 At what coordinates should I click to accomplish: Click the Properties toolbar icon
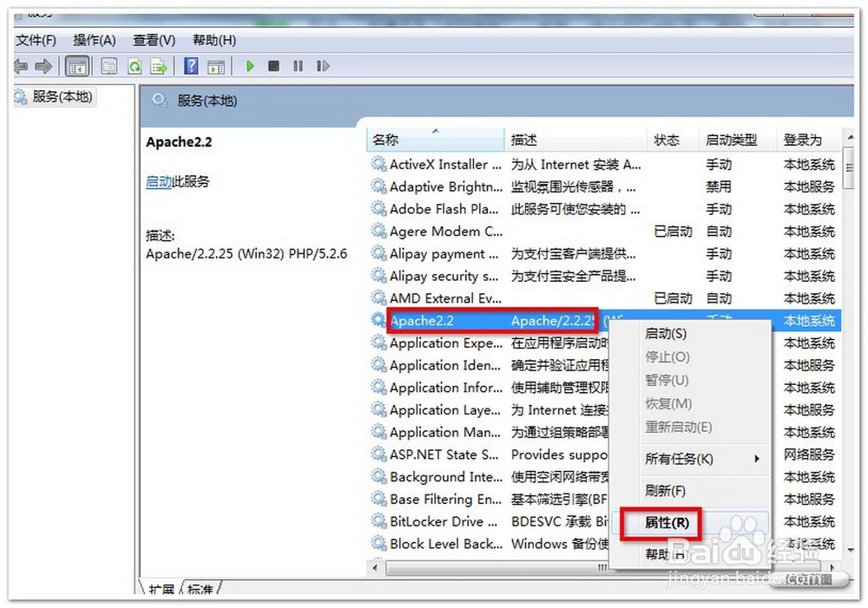point(109,67)
